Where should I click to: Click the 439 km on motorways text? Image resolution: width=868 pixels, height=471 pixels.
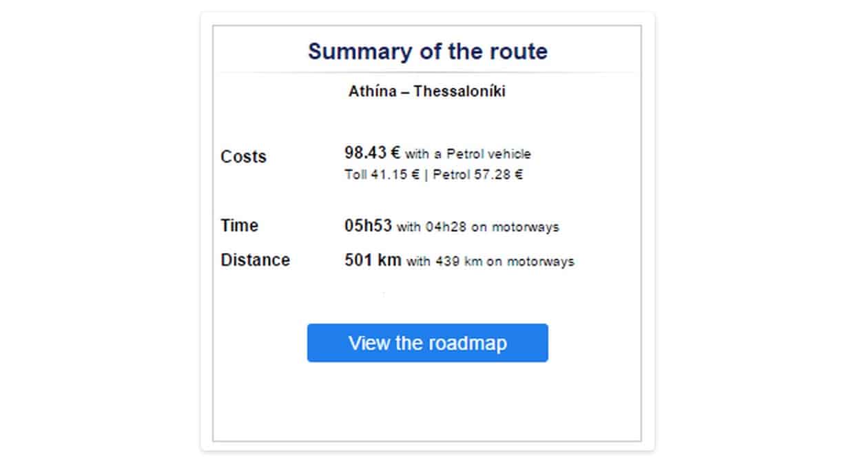(x=505, y=262)
